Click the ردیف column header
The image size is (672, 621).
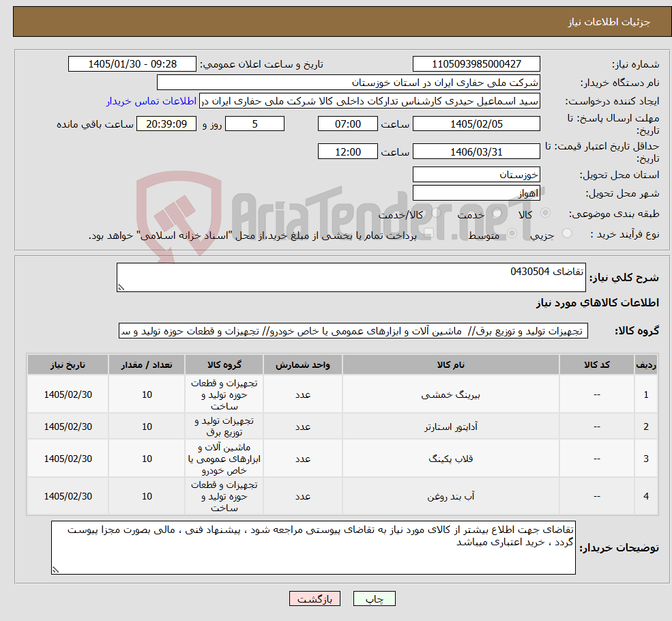(646, 364)
